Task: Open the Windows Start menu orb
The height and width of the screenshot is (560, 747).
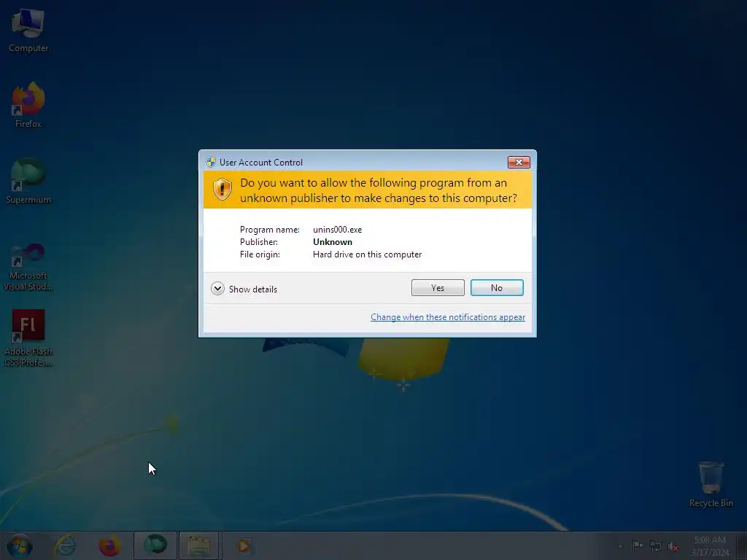Action: [x=20, y=545]
